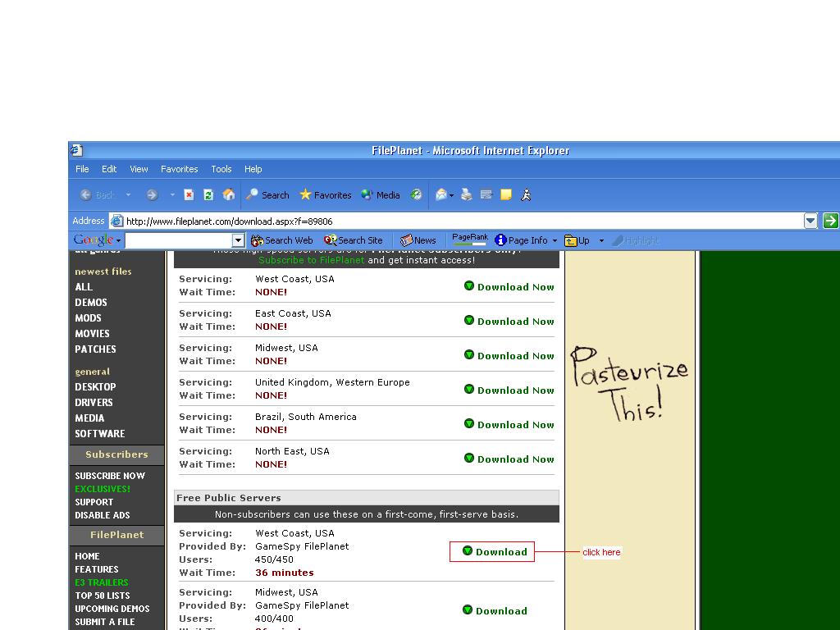The width and height of the screenshot is (840, 630).
Task: Click Google toolbar Search Web
Action: 282,240
